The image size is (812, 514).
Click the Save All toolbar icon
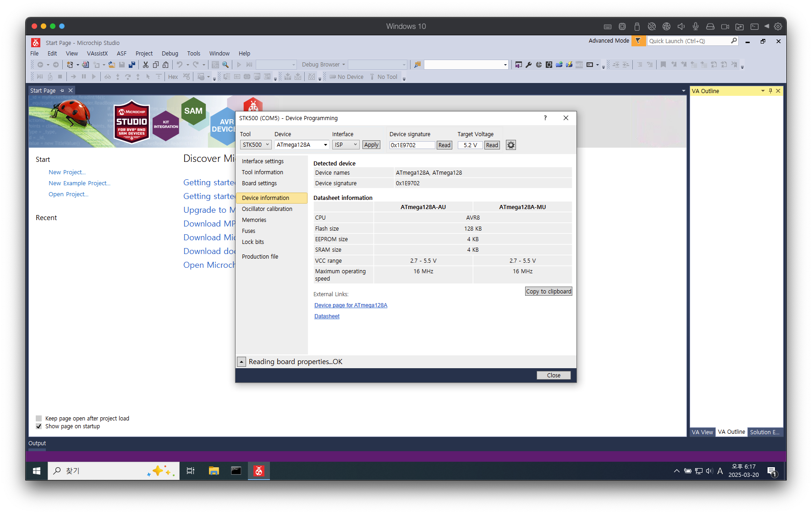point(132,65)
